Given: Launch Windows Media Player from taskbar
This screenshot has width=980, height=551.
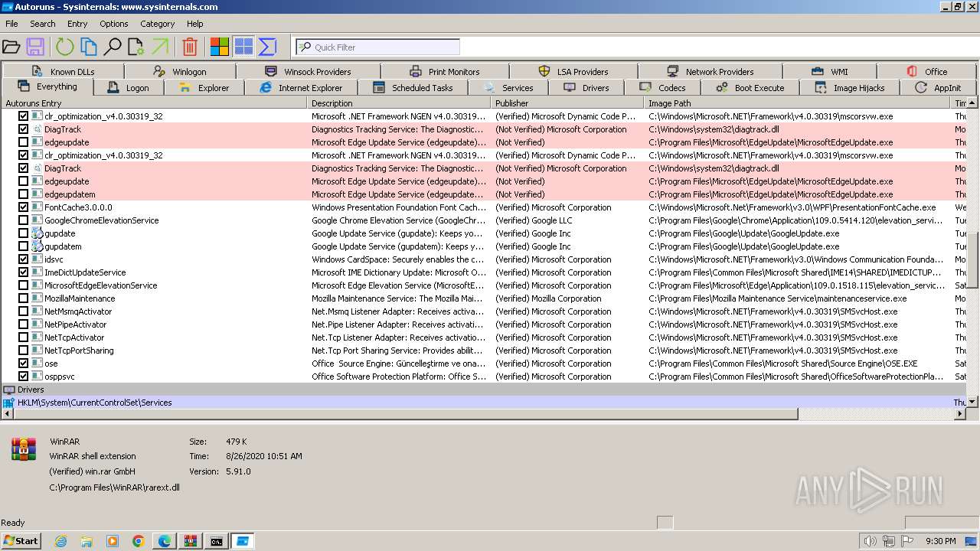Looking at the screenshot, I should coord(113,541).
